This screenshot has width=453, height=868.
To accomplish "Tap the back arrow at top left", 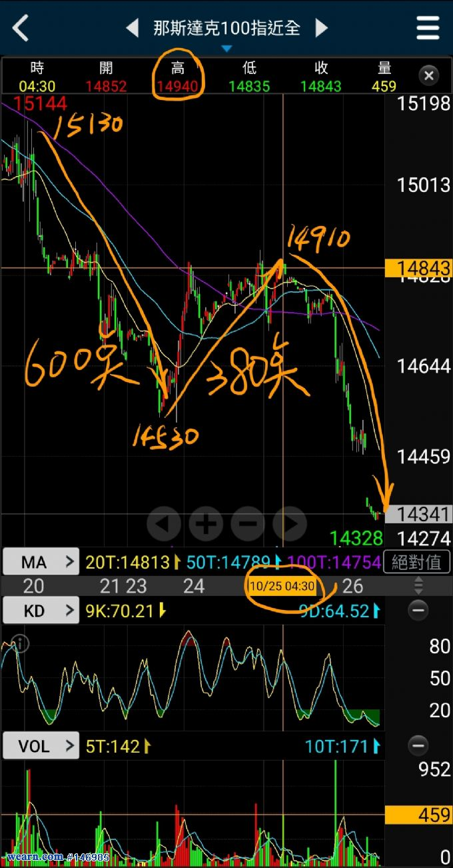I will pyautogui.click(x=21, y=29).
